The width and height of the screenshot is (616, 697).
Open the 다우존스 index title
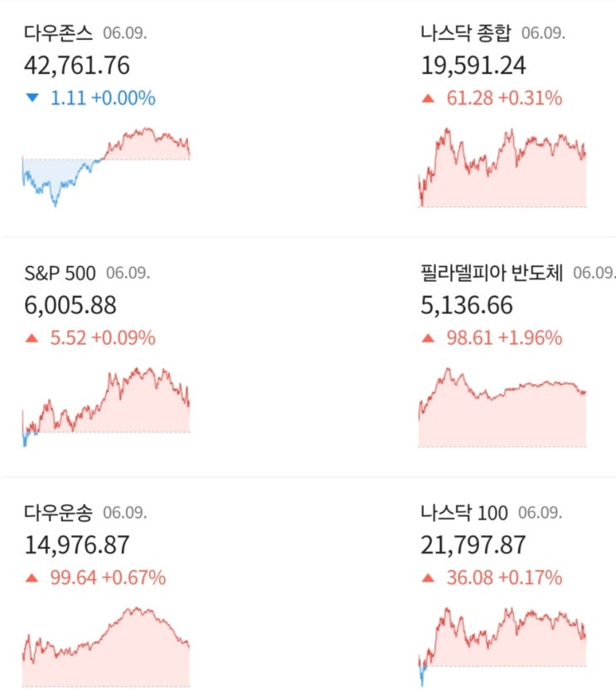coord(59,34)
